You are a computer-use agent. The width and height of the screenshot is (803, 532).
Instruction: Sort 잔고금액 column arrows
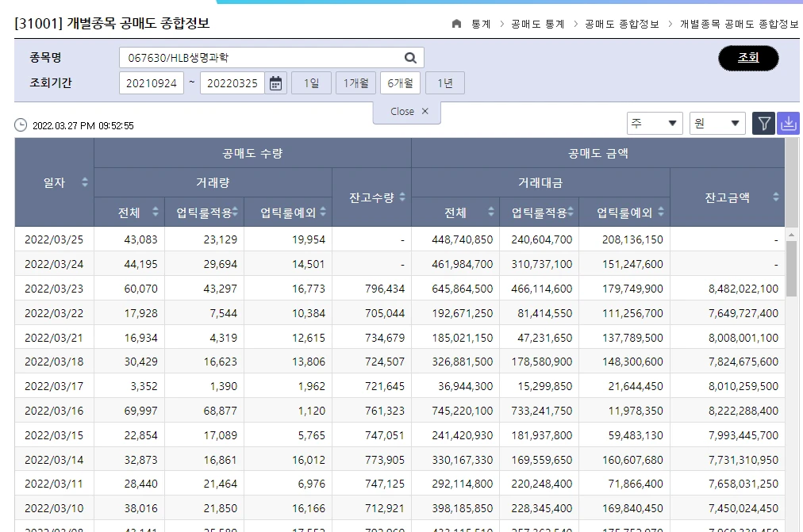click(776, 197)
